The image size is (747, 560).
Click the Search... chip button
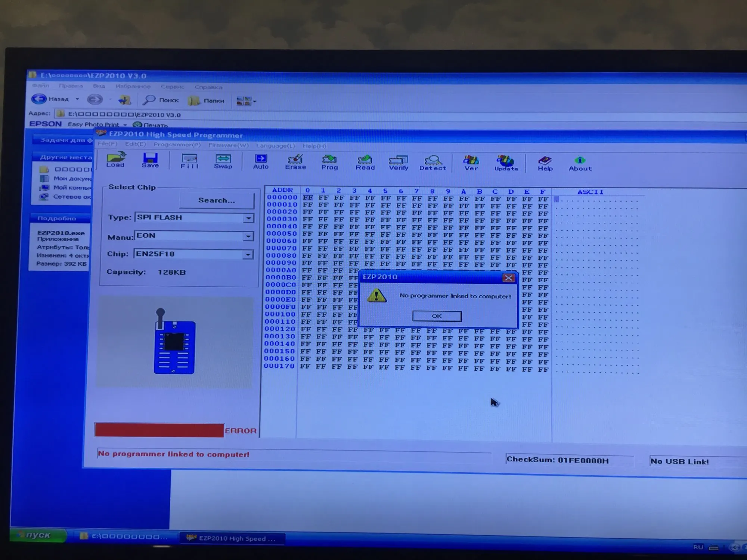point(217,200)
